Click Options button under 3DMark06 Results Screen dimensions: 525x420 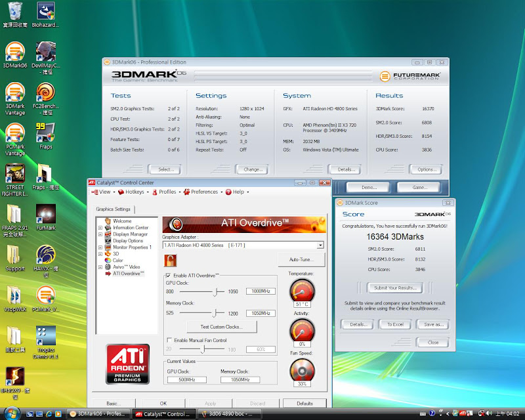tap(426, 169)
